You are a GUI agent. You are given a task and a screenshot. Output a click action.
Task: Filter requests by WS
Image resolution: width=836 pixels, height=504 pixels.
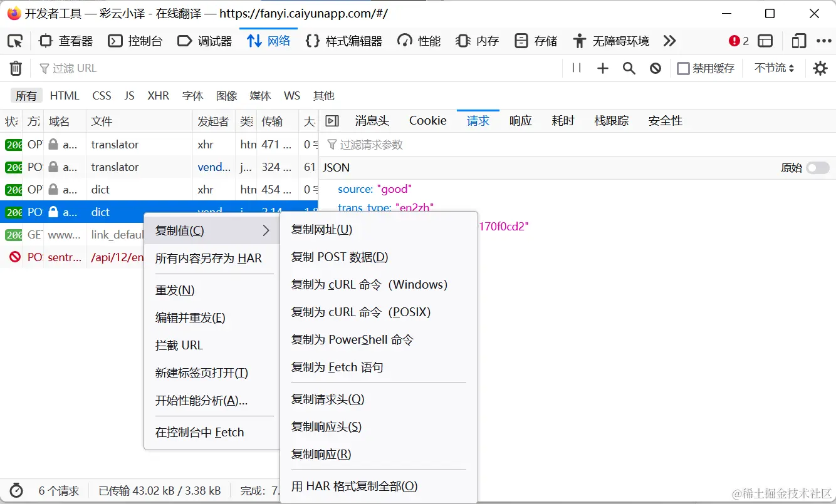point(292,96)
